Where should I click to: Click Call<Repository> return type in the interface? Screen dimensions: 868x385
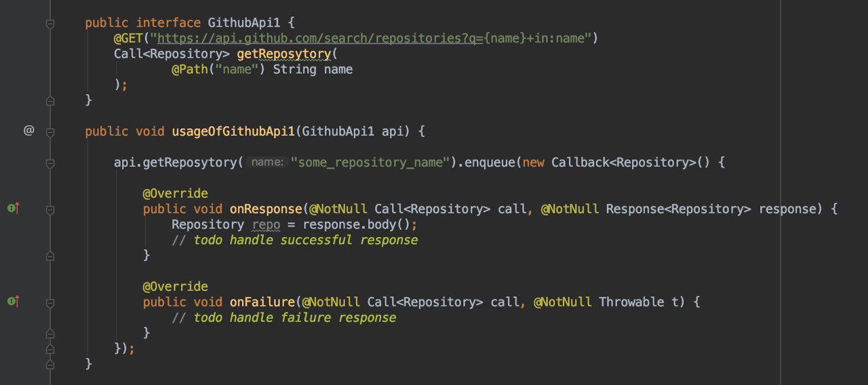pos(172,54)
